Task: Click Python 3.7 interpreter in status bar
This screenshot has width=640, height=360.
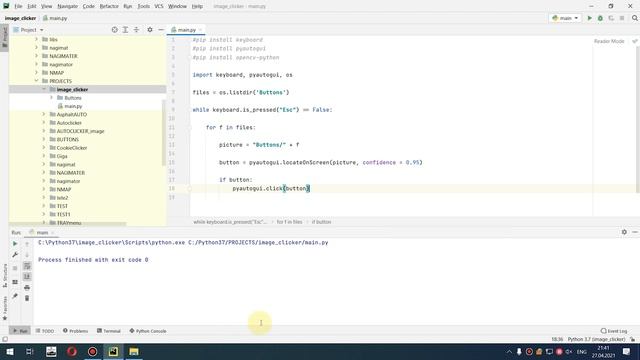Action: [596, 339]
